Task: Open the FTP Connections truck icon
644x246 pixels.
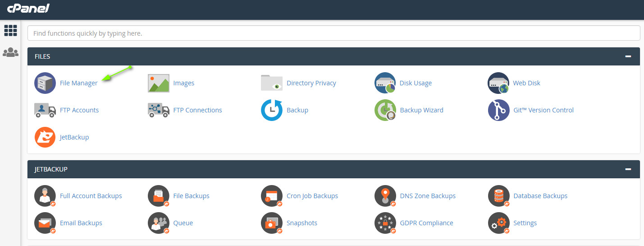Action: click(x=159, y=110)
